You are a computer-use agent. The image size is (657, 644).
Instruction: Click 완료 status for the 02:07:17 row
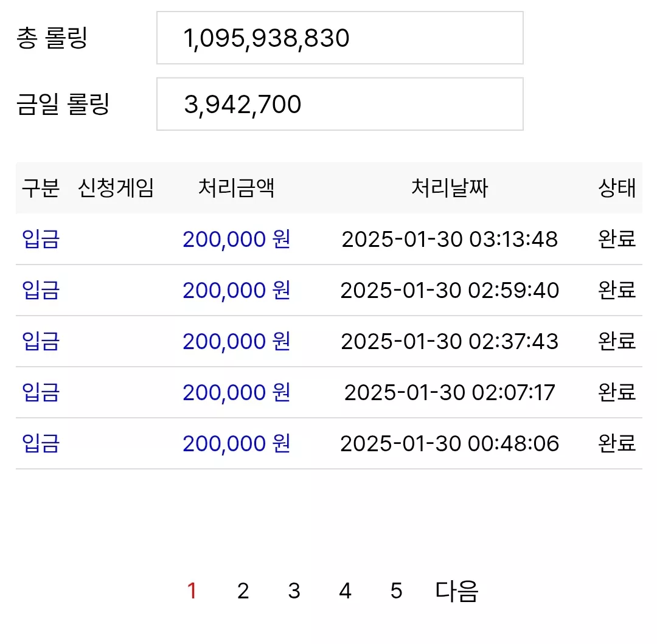pyautogui.click(x=617, y=392)
